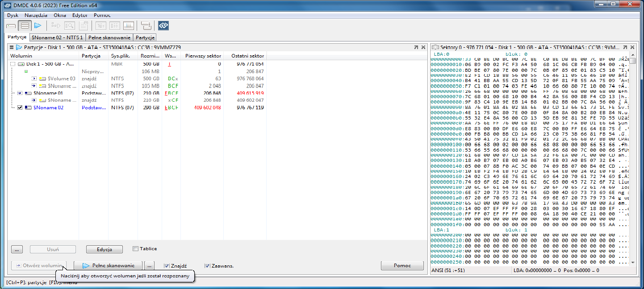Open the Pomoc menu
This screenshot has height=289, width=644.
[102, 15]
